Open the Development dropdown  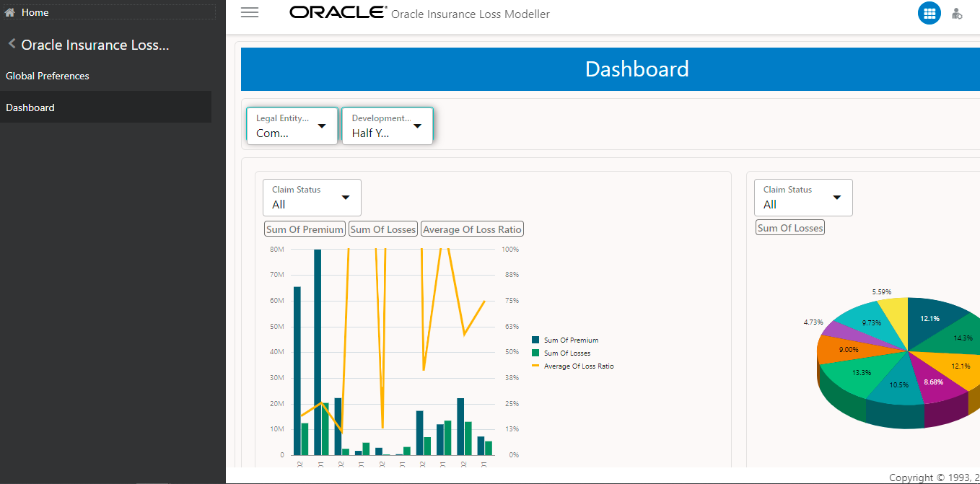click(388, 126)
